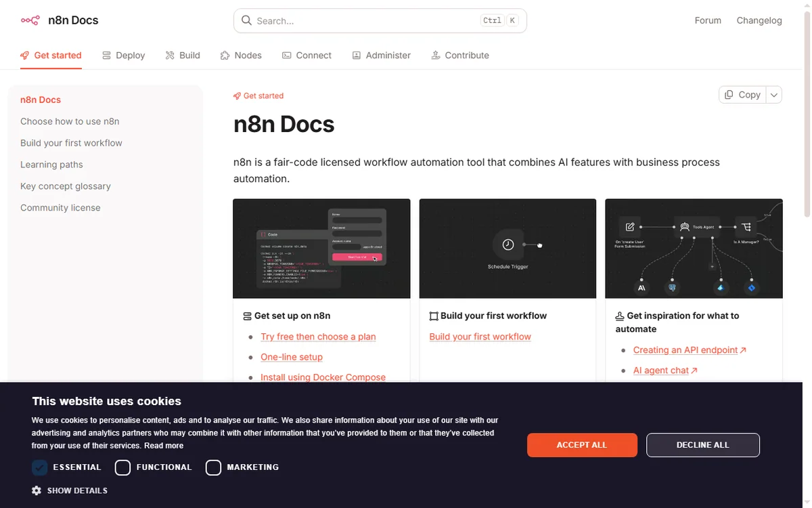Click the Search input field
Screen dimensions: 812x508
tap(380, 20)
